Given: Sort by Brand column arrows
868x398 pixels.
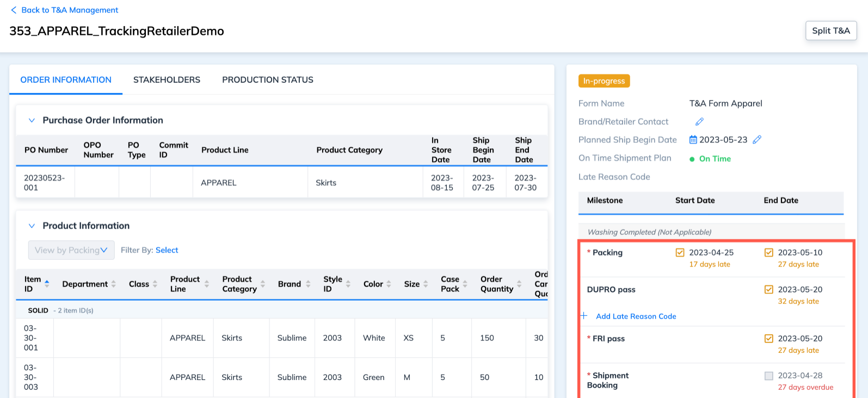Looking at the screenshot, I should tap(307, 284).
